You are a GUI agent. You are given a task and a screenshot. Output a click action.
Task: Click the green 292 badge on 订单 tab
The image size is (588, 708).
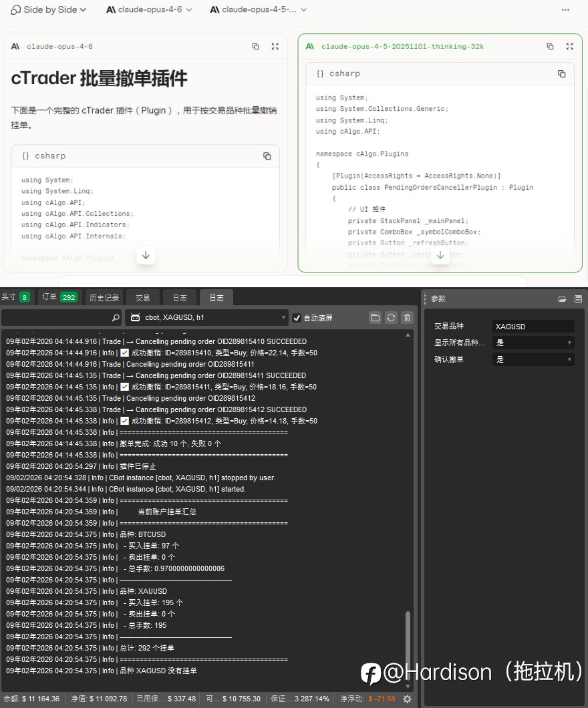coord(69,297)
